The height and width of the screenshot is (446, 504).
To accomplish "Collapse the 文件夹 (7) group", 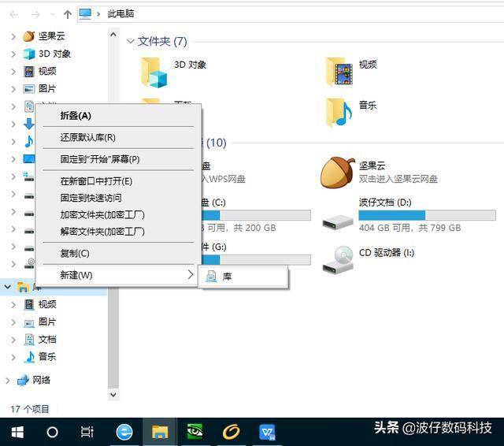I will pyautogui.click(x=130, y=41).
